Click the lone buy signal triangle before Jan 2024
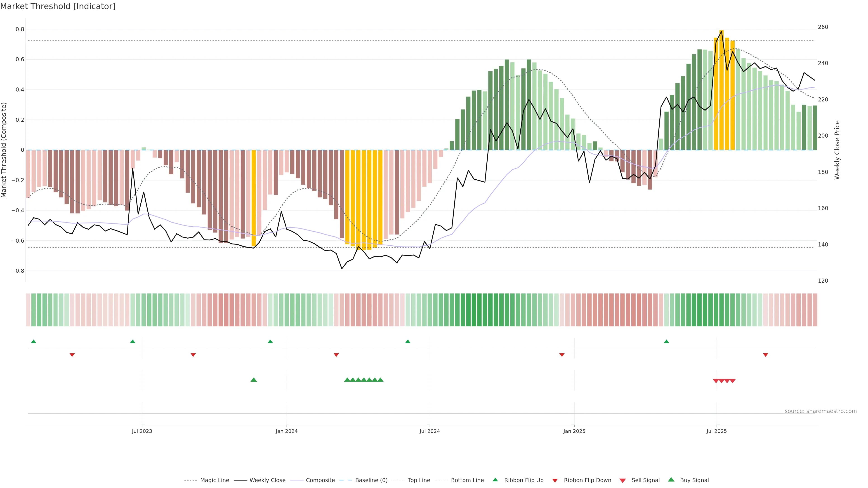 [254, 380]
